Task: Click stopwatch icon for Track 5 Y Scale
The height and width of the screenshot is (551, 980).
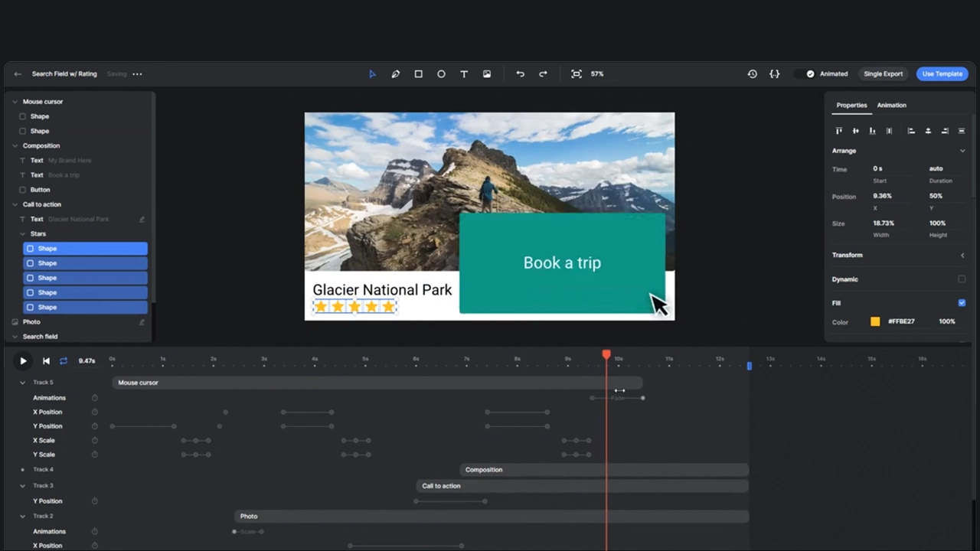Action: 95,455
